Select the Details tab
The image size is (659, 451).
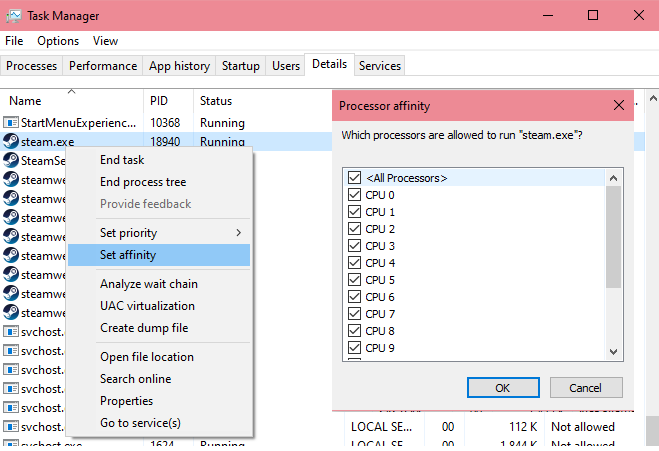[x=330, y=64]
